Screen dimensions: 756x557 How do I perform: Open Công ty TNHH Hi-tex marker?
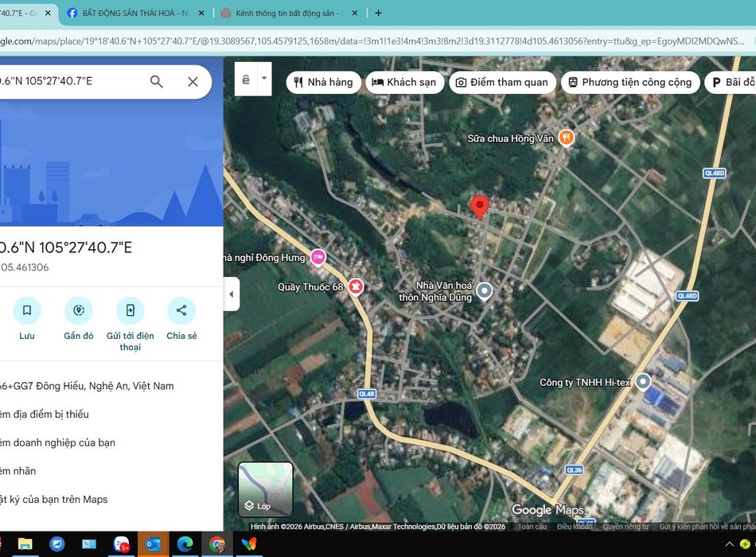643,382
